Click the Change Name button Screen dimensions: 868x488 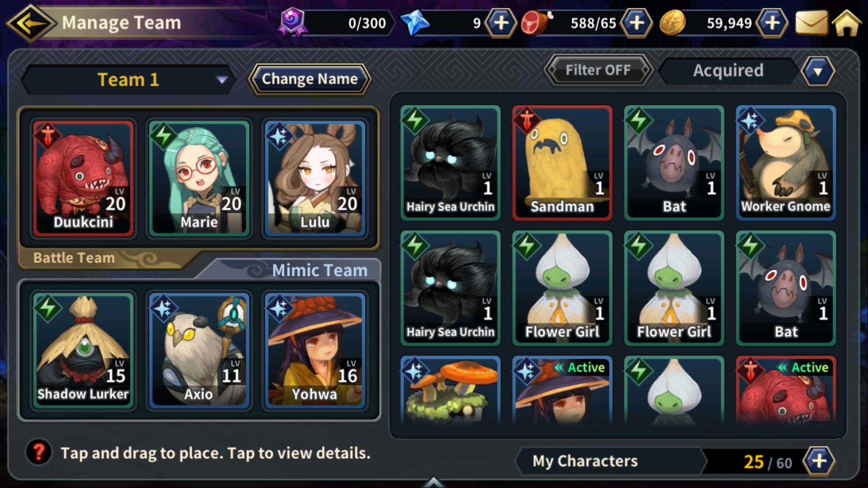point(310,79)
